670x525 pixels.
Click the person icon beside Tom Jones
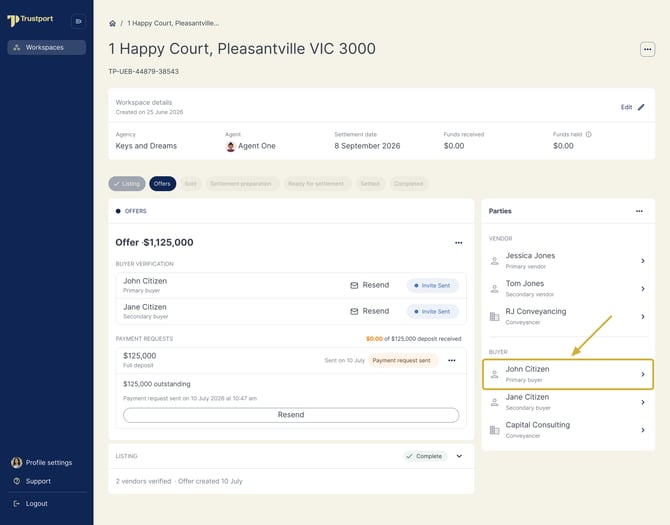point(494,289)
